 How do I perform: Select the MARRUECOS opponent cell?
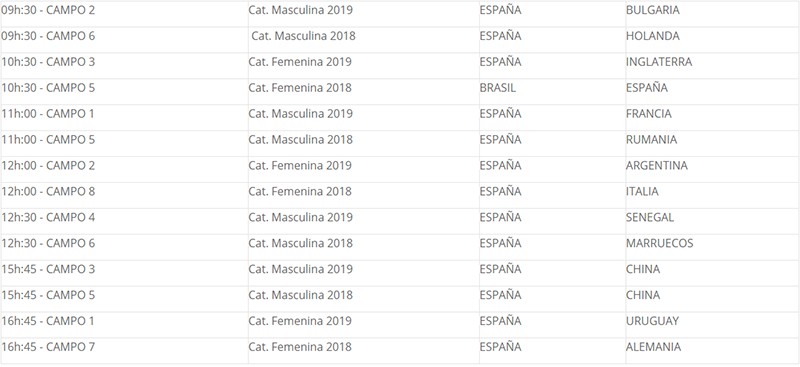tap(712, 243)
